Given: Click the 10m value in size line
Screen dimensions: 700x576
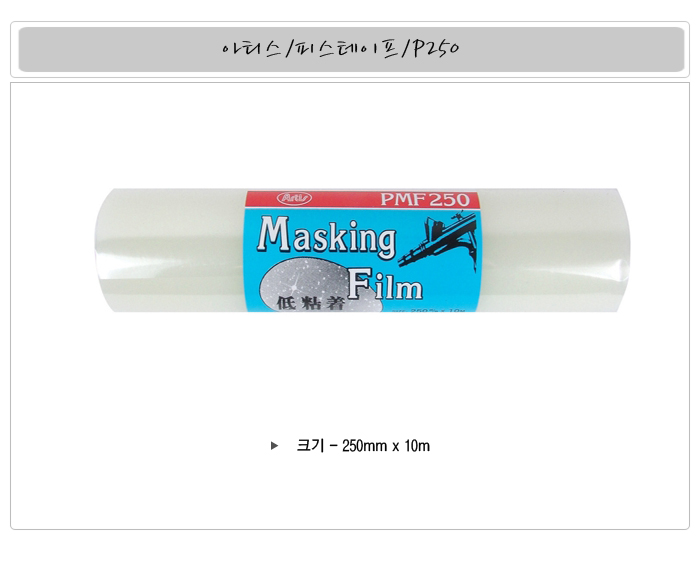Looking at the screenshot, I should point(417,446).
